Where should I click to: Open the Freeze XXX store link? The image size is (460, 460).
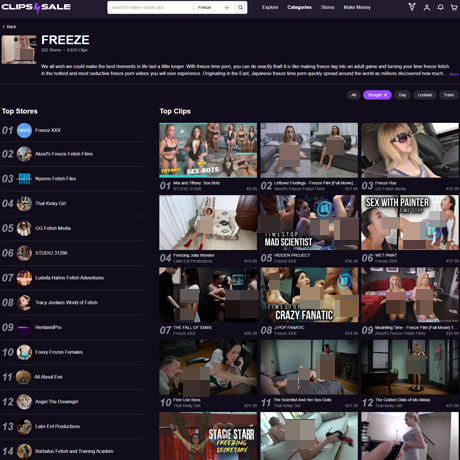48,130
